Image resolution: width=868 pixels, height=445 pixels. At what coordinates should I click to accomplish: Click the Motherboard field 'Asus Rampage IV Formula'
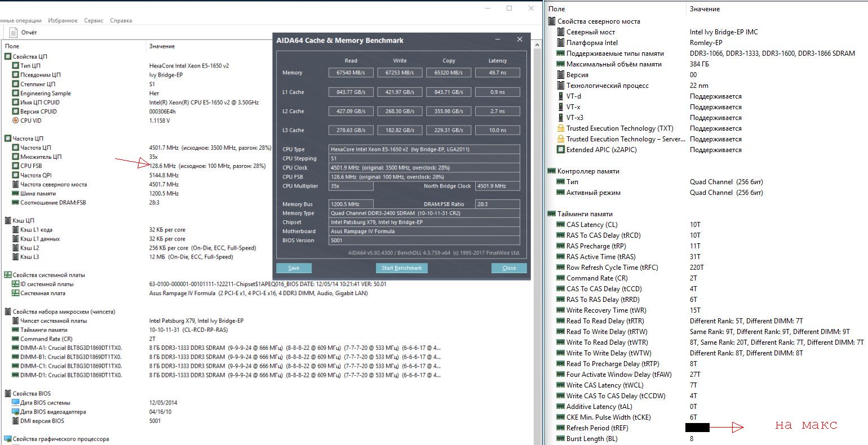424,232
